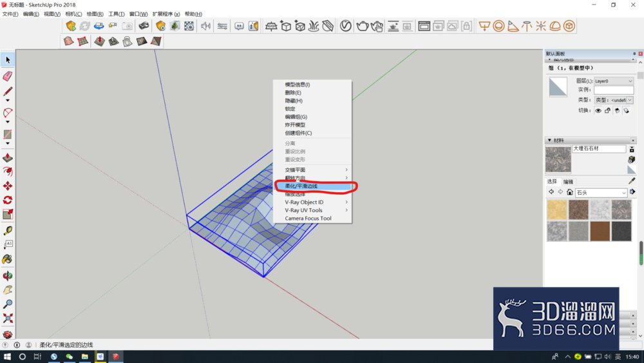644x363 pixels.
Task: Select the red Move tool
Action: pos(8,186)
